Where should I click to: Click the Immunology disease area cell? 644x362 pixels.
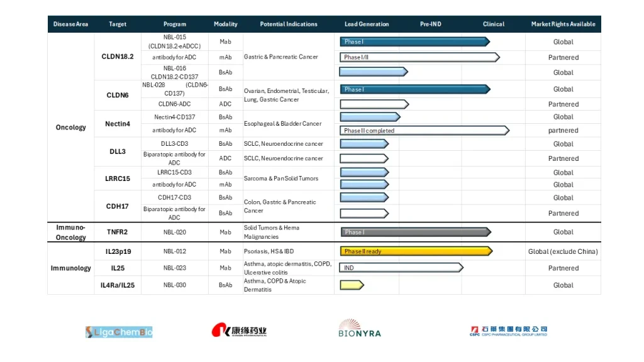tap(70, 268)
